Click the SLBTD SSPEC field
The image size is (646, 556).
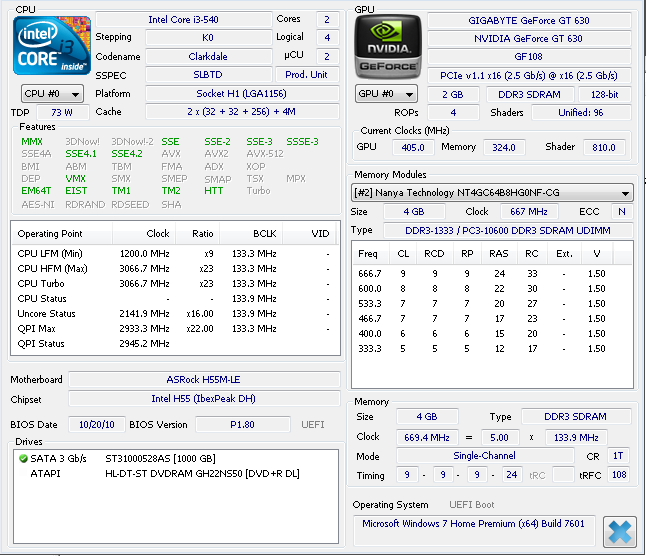[x=208, y=75]
